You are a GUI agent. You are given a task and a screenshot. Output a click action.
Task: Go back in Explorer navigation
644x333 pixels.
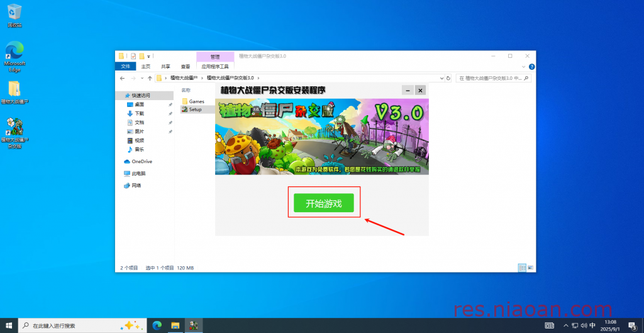click(x=123, y=78)
